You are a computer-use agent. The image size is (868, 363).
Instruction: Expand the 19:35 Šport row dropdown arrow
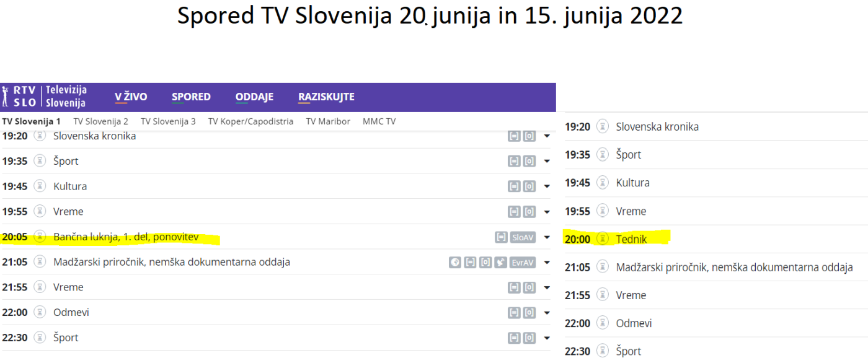[x=547, y=162]
